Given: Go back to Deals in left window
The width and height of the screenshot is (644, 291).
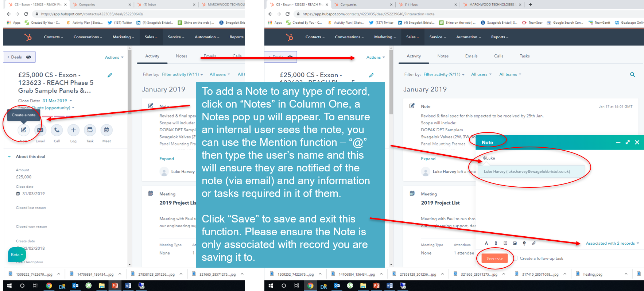Looking at the screenshot, I should pos(20,57).
